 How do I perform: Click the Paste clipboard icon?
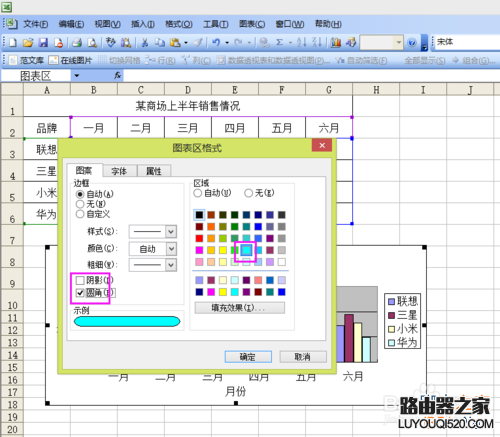(x=175, y=43)
